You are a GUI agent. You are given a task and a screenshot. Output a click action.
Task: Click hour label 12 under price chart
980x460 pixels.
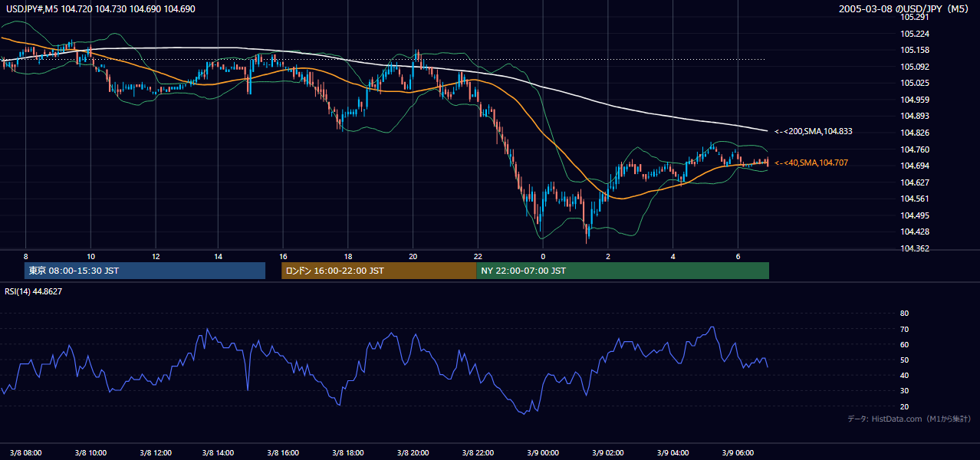(155, 256)
